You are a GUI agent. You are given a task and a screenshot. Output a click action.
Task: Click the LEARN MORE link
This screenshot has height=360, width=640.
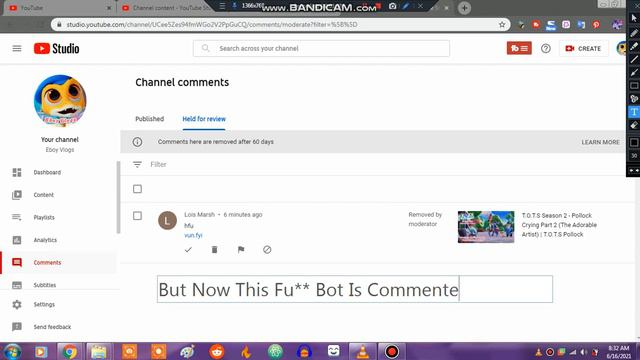pos(600,142)
